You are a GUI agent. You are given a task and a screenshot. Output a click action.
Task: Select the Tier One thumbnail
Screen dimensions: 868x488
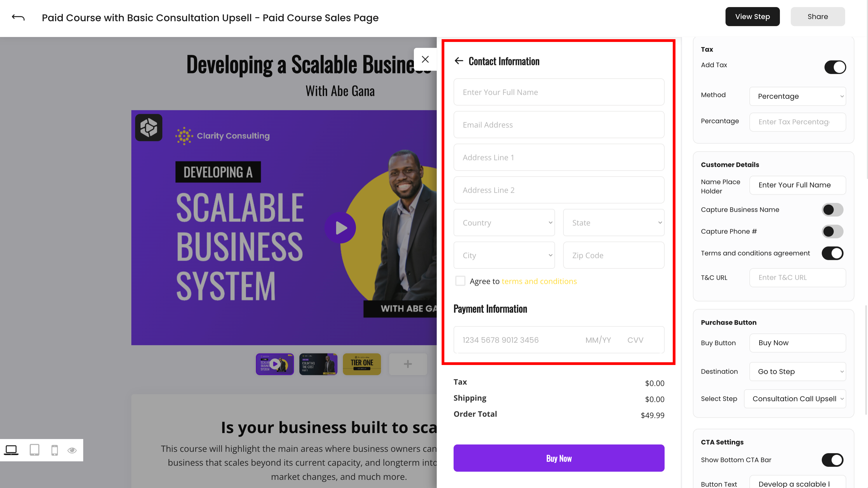tap(362, 364)
